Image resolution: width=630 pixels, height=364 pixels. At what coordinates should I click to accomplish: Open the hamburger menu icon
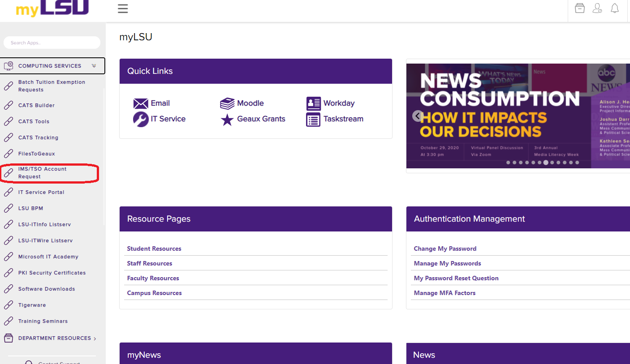(x=123, y=9)
